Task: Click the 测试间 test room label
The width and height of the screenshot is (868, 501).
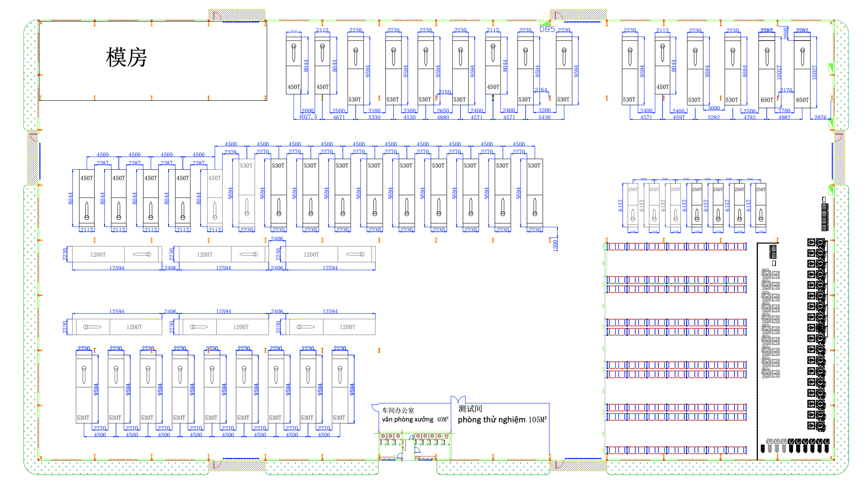Action: [x=470, y=409]
